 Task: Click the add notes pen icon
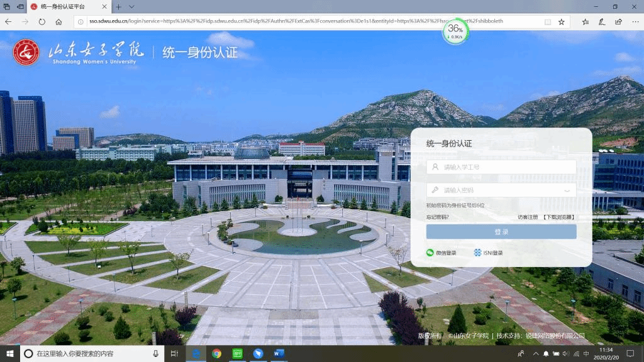pos(602,21)
